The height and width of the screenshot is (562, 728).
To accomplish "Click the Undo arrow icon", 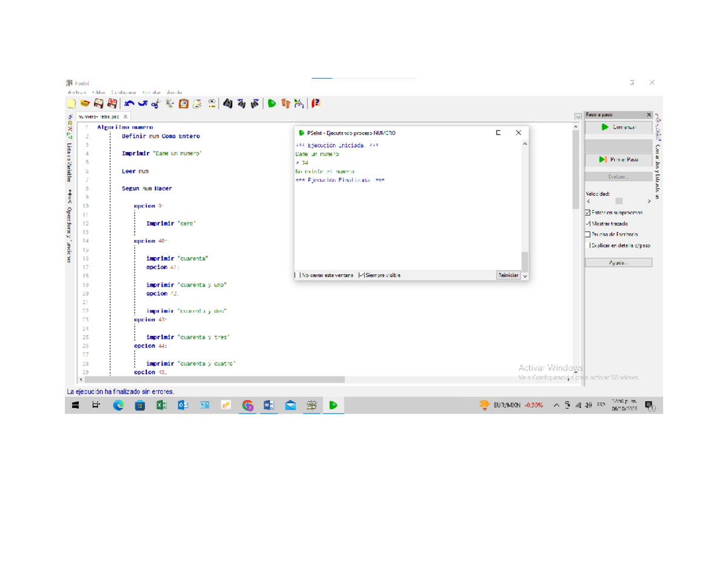I will [129, 104].
